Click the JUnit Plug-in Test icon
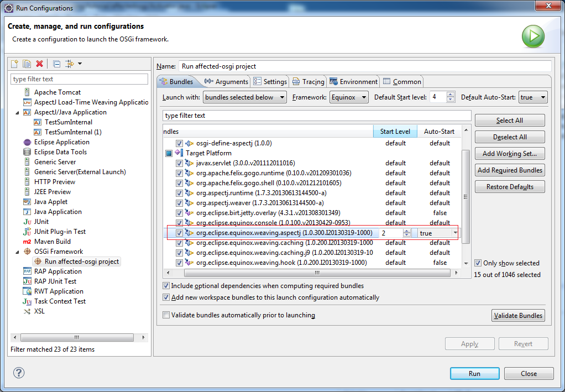Image resolution: width=565 pixels, height=392 pixels. click(27, 232)
